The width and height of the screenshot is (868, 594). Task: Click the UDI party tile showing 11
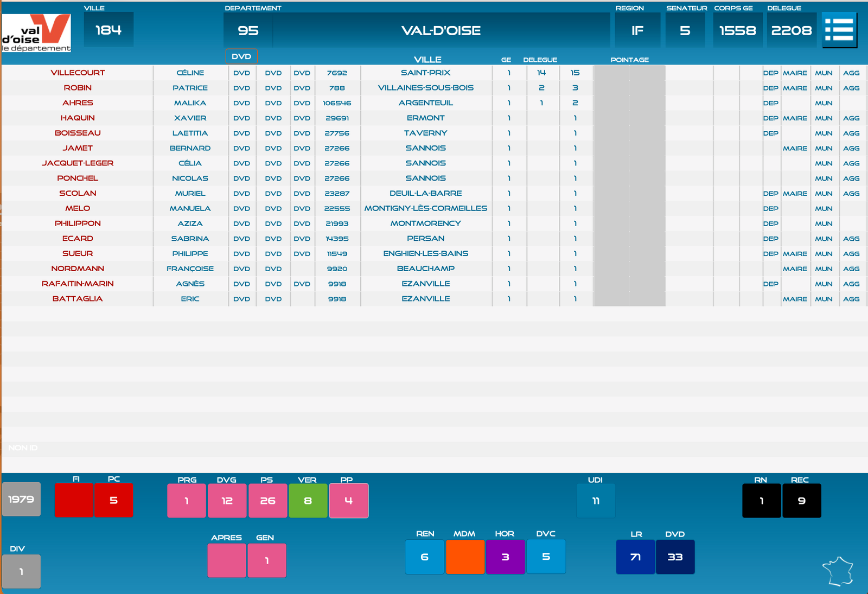596,501
